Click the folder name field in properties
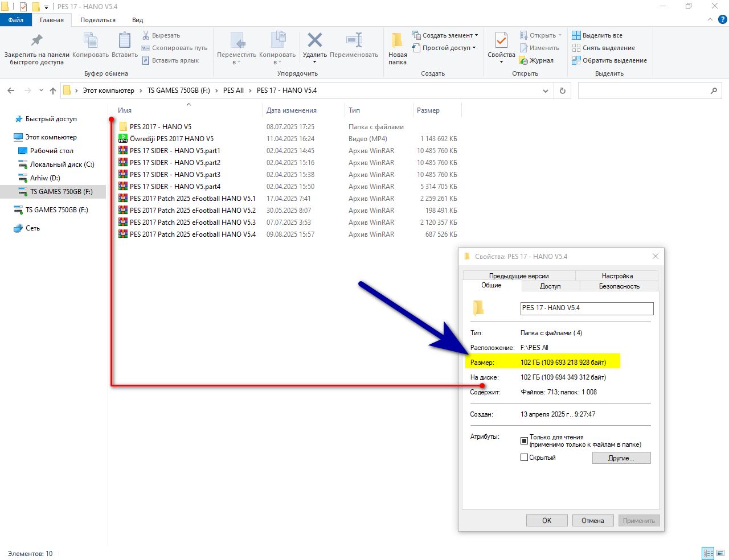 click(x=587, y=308)
